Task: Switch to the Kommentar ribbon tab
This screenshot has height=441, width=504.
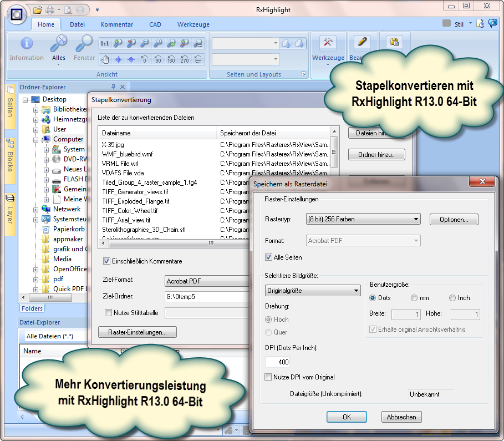Action: (x=116, y=24)
